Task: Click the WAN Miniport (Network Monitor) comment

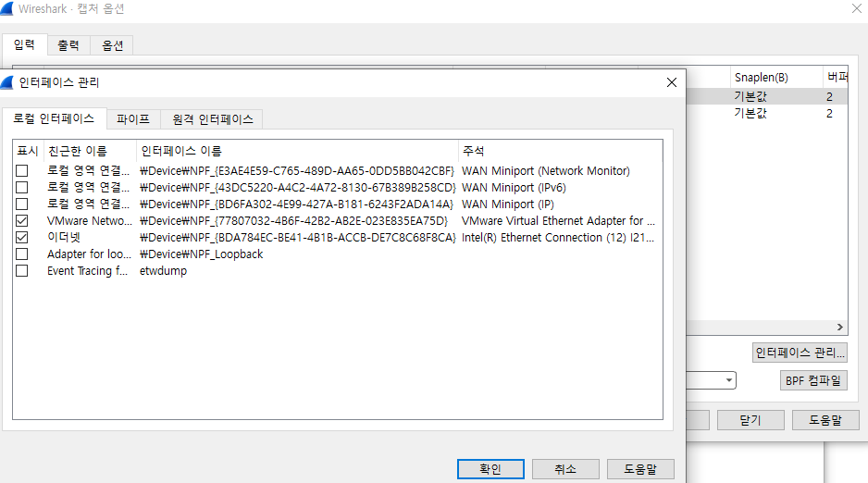Action: tap(546, 171)
